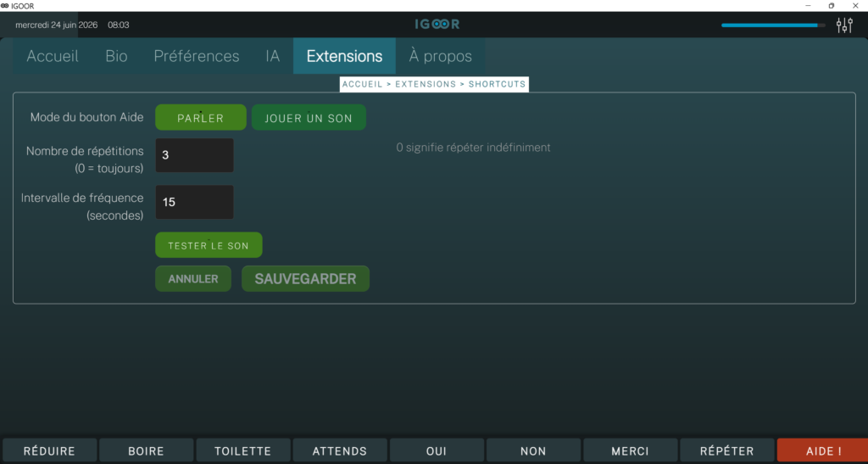This screenshot has width=868, height=464.
Task: Click the TOILETTE shortcut button
Action: [243, 450]
